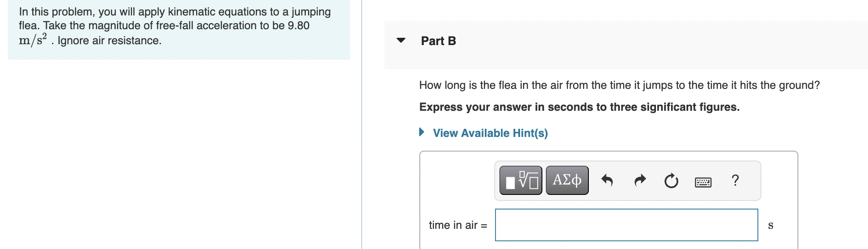Image resolution: width=868 pixels, height=249 pixels.
Task: Open the Greek symbols ΑΣφ menu
Action: pyautogui.click(x=566, y=180)
